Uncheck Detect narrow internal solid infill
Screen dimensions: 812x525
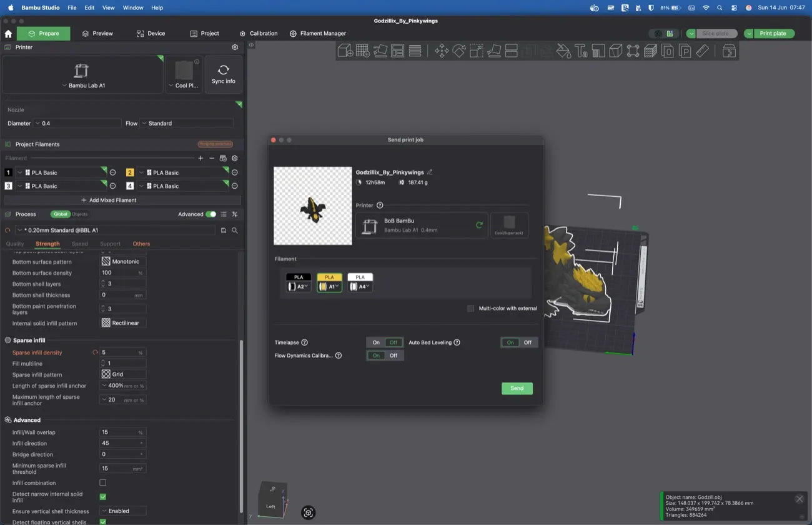tap(103, 497)
